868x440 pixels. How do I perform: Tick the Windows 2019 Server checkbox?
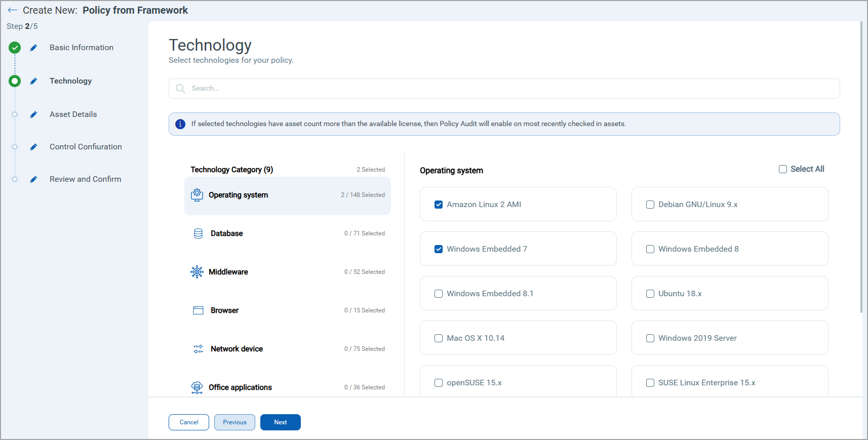point(650,338)
